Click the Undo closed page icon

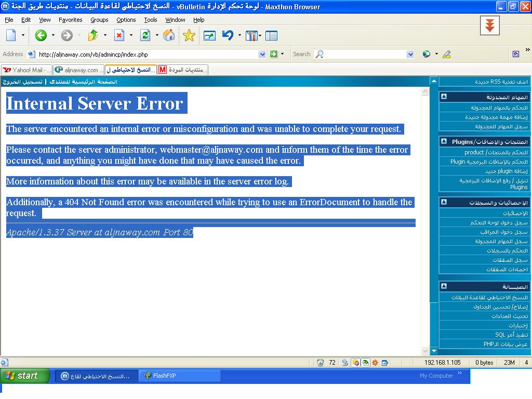click(x=228, y=35)
